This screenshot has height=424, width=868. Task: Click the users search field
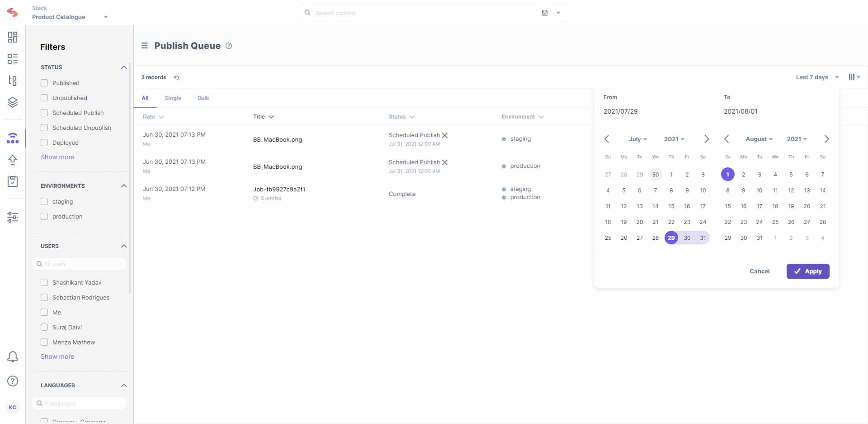point(80,264)
